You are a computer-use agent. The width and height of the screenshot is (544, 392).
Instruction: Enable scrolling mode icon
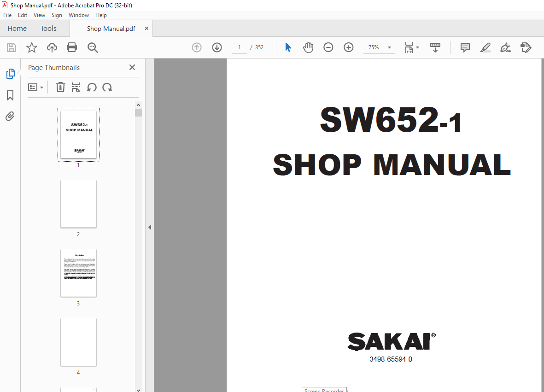435,47
